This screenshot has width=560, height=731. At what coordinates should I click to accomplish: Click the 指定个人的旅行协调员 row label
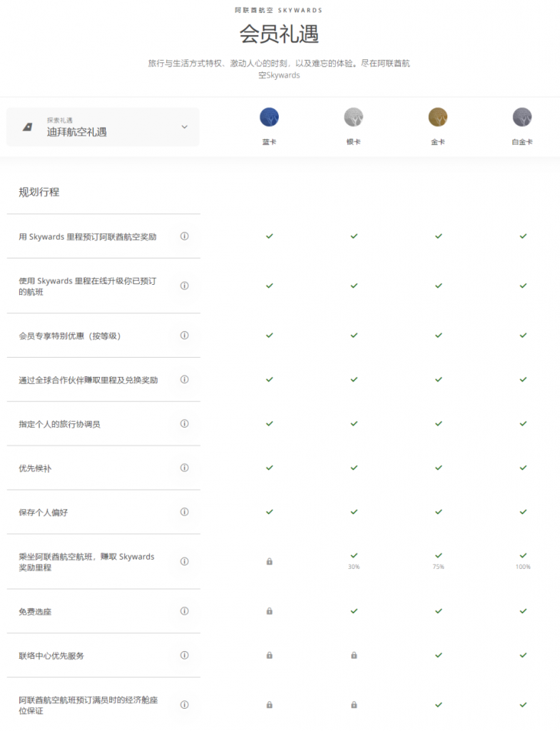[x=60, y=424]
